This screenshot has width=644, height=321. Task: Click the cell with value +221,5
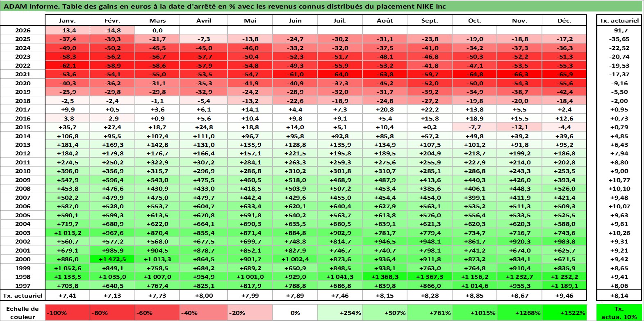[x=295, y=153]
